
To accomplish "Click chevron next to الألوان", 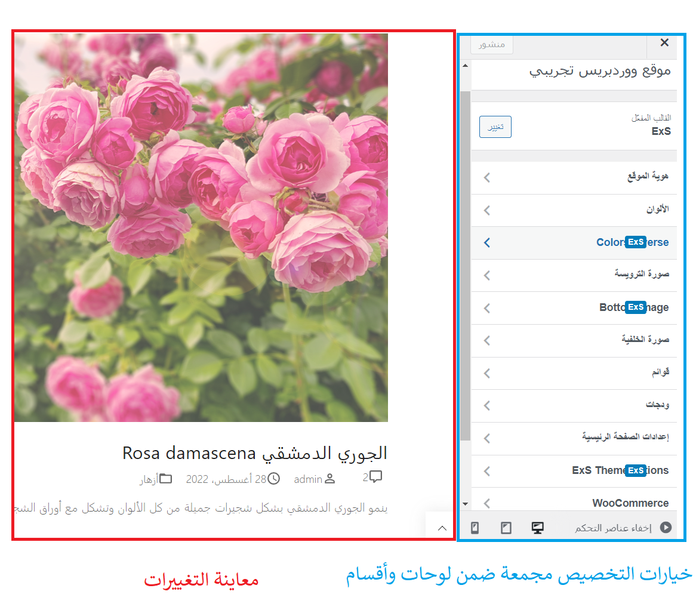I will (487, 210).
